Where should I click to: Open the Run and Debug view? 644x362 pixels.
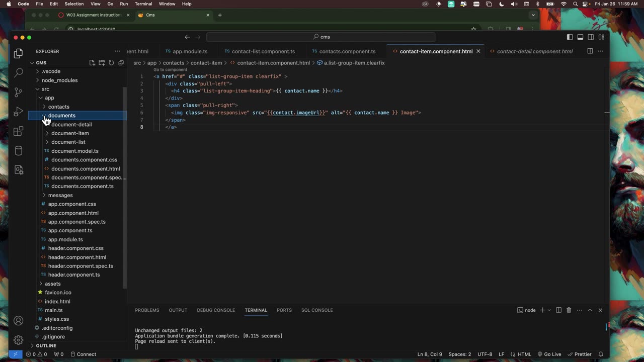(19, 112)
